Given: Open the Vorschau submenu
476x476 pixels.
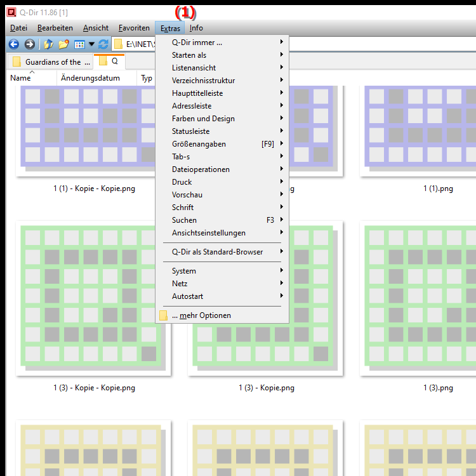Looking at the screenshot, I should pyautogui.click(x=222, y=195).
